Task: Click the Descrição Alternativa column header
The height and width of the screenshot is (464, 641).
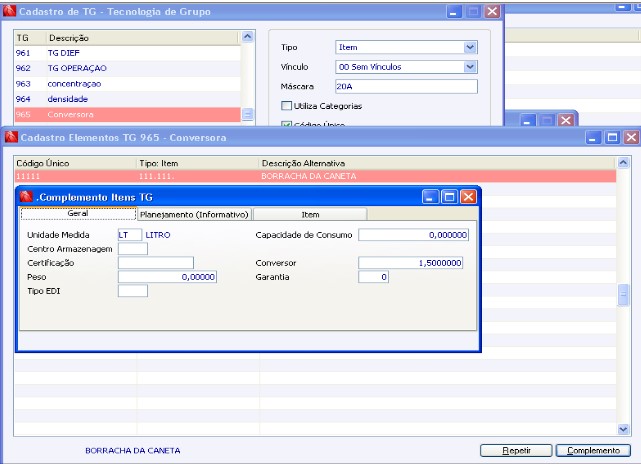Action: [x=437, y=163]
